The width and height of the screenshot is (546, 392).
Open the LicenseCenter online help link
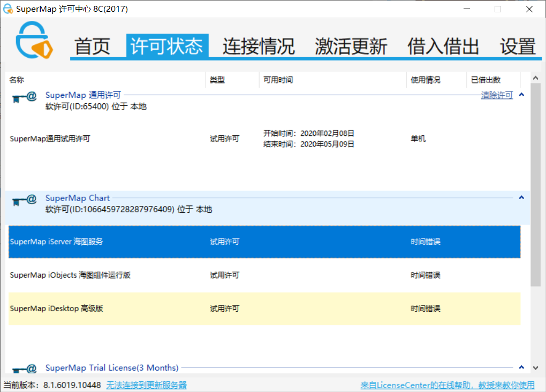tap(448, 385)
